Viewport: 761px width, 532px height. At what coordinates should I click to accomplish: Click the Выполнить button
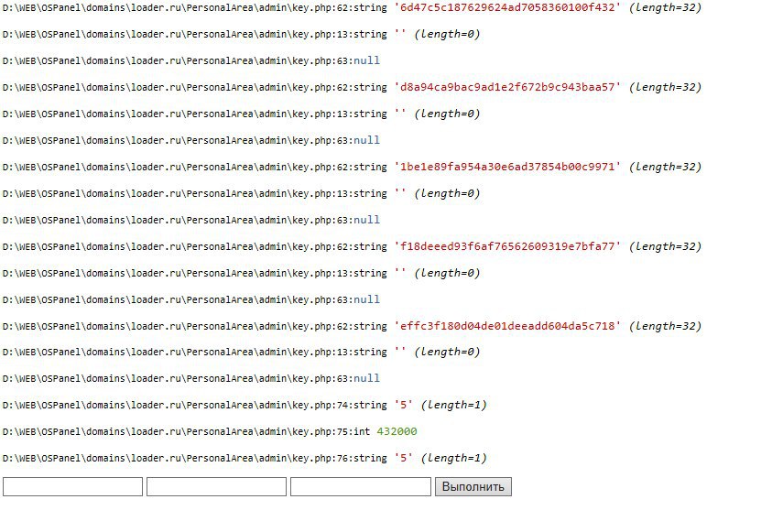[473, 486]
